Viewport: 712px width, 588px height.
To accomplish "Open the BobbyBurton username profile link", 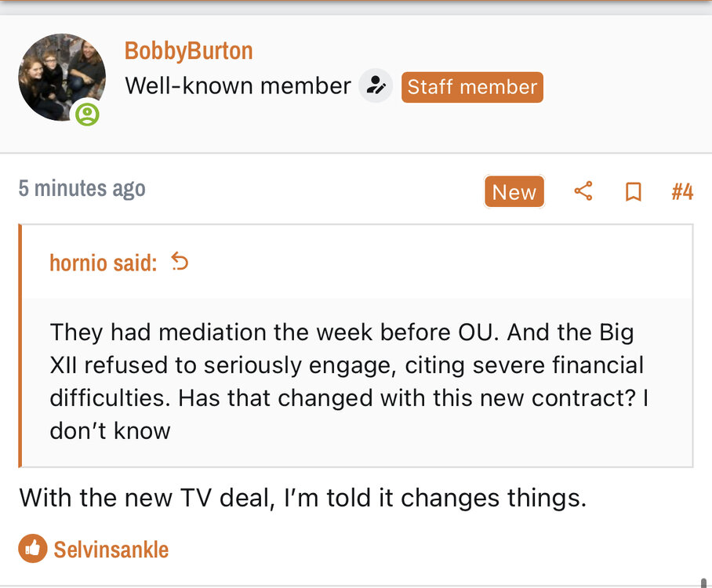I will click(188, 51).
